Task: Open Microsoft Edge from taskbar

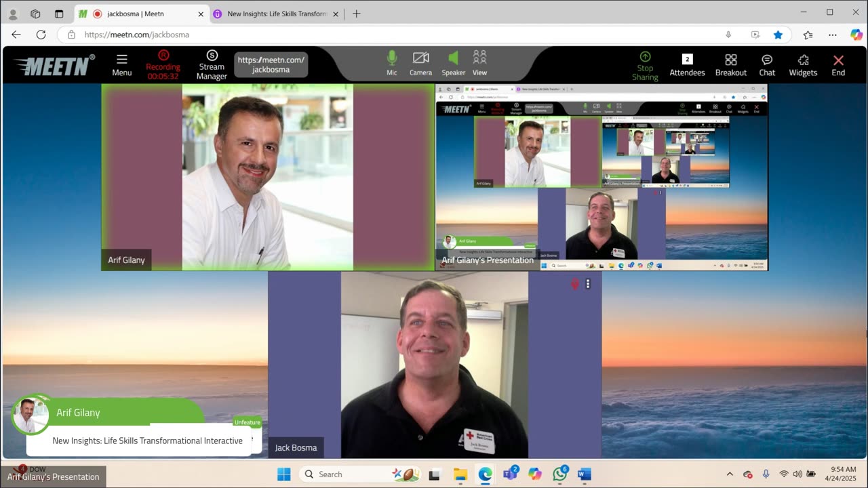Action: coord(485,474)
